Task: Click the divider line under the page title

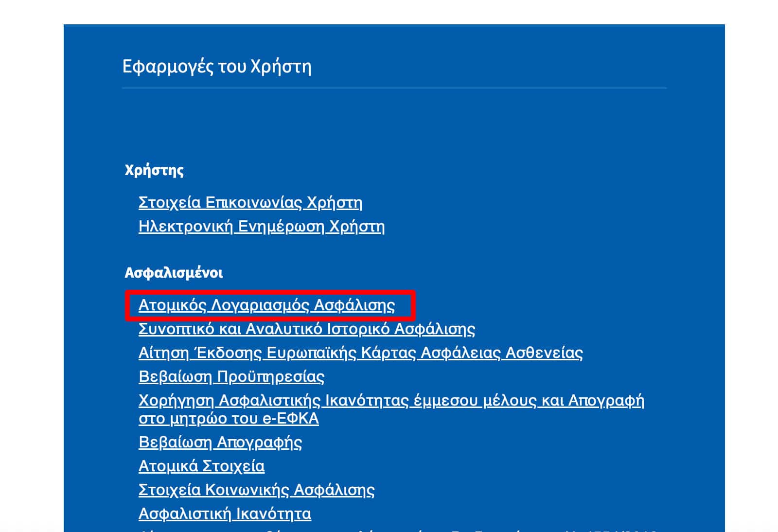Action: click(x=394, y=88)
